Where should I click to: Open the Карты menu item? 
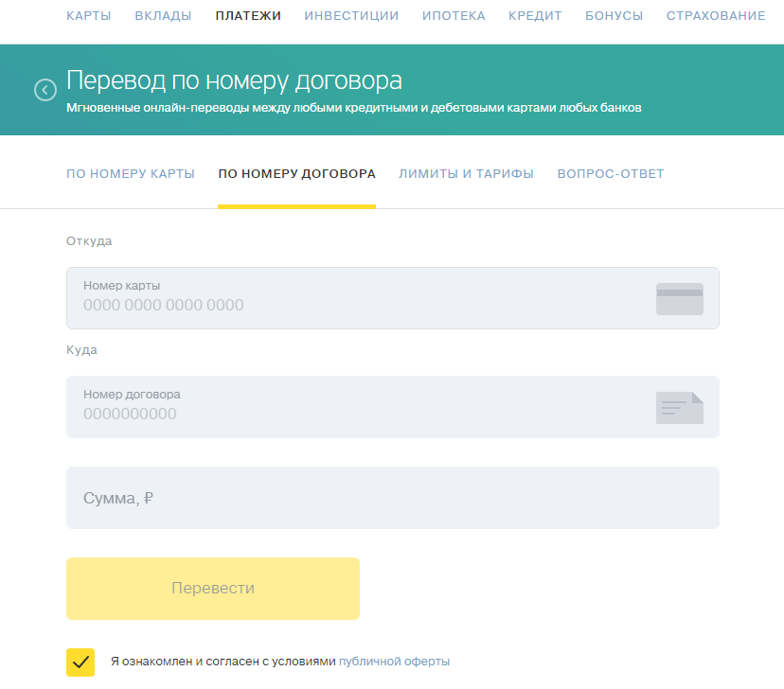(89, 16)
